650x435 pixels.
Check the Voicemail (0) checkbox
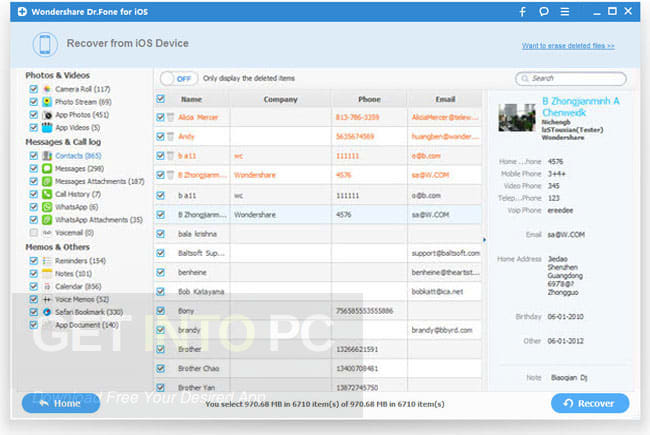(34, 233)
